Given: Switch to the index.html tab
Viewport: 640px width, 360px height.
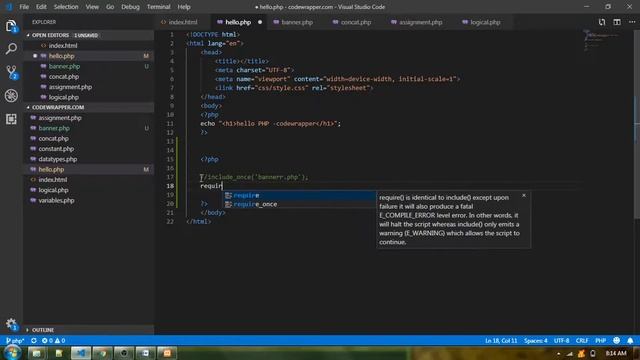Looking at the screenshot, I should [x=183, y=22].
